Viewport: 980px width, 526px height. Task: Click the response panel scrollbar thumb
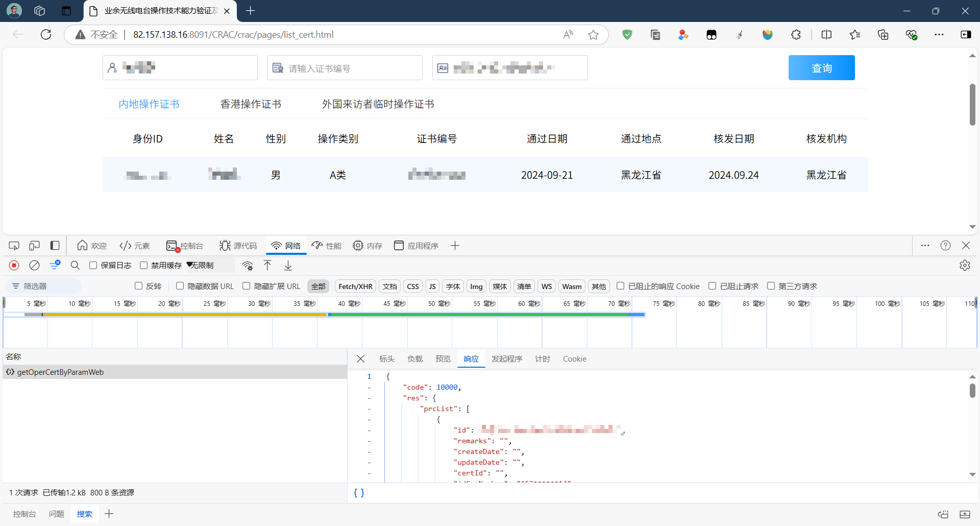[x=972, y=391]
